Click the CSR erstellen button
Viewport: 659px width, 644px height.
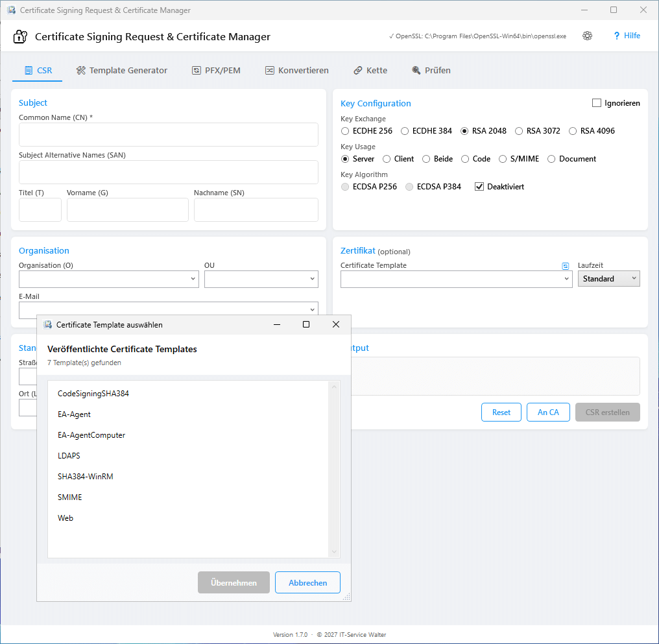607,412
